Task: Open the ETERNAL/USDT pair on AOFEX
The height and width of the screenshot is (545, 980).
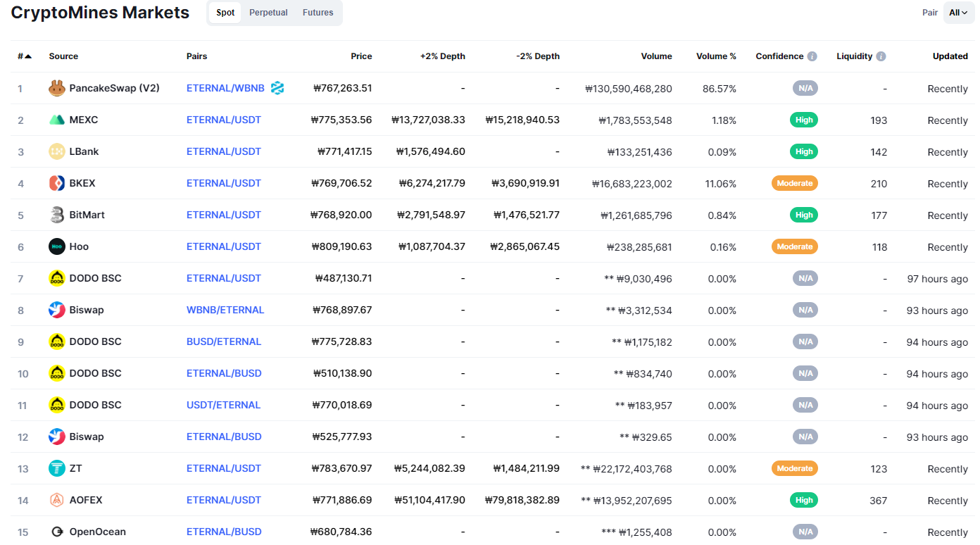Action: coord(224,500)
